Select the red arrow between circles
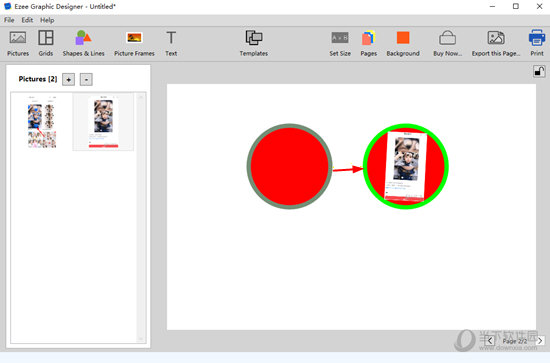The width and height of the screenshot is (550, 363). (348, 169)
